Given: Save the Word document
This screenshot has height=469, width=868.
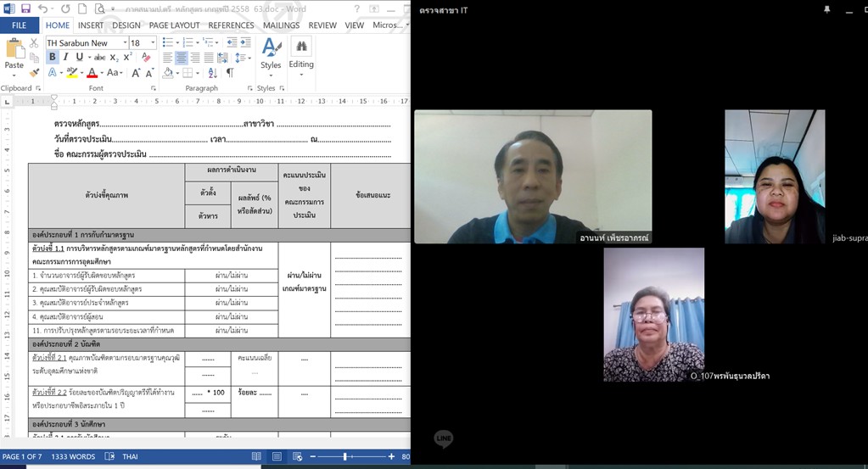Looking at the screenshot, I should [25, 8].
